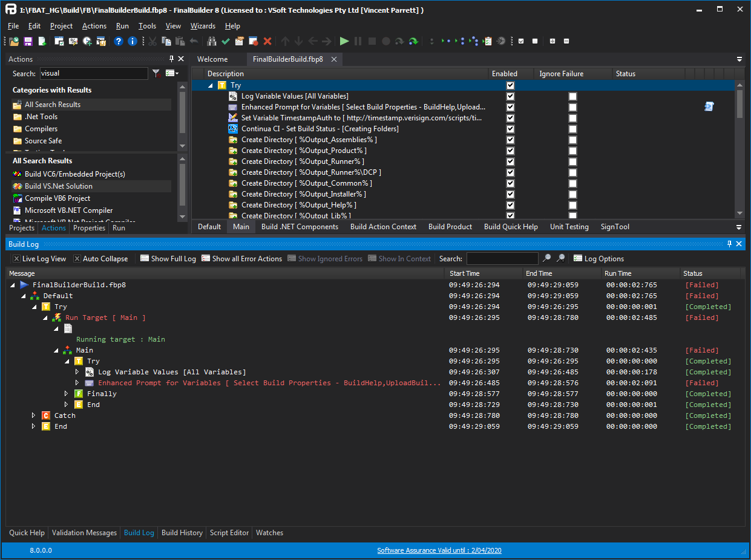The width and height of the screenshot is (751, 560).
Task: Delete with the red X toolbar icon
Action: pos(267,41)
